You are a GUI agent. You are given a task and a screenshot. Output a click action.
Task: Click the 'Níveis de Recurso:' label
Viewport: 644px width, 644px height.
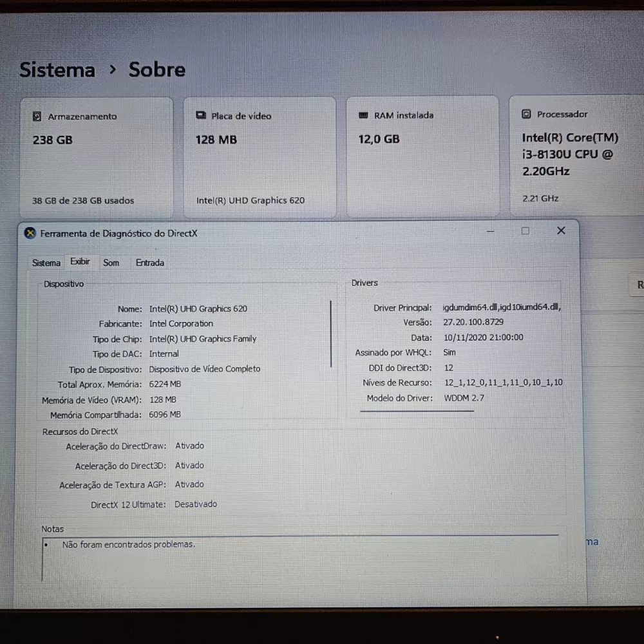(x=397, y=383)
